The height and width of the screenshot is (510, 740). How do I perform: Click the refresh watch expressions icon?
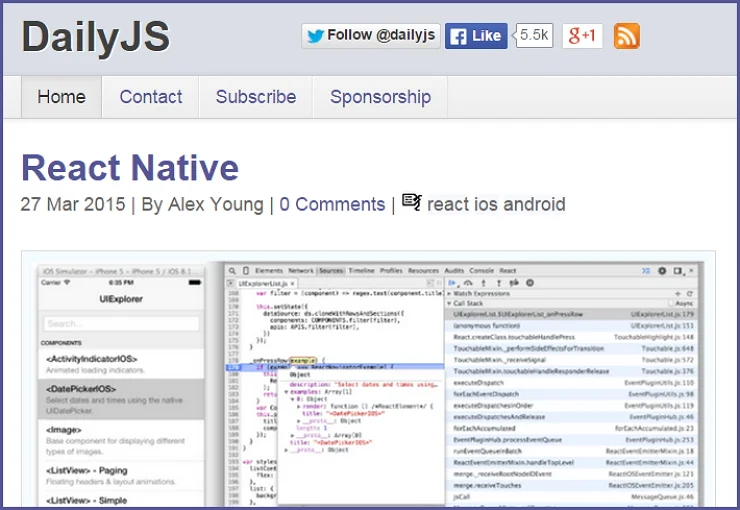(x=690, y=293)
